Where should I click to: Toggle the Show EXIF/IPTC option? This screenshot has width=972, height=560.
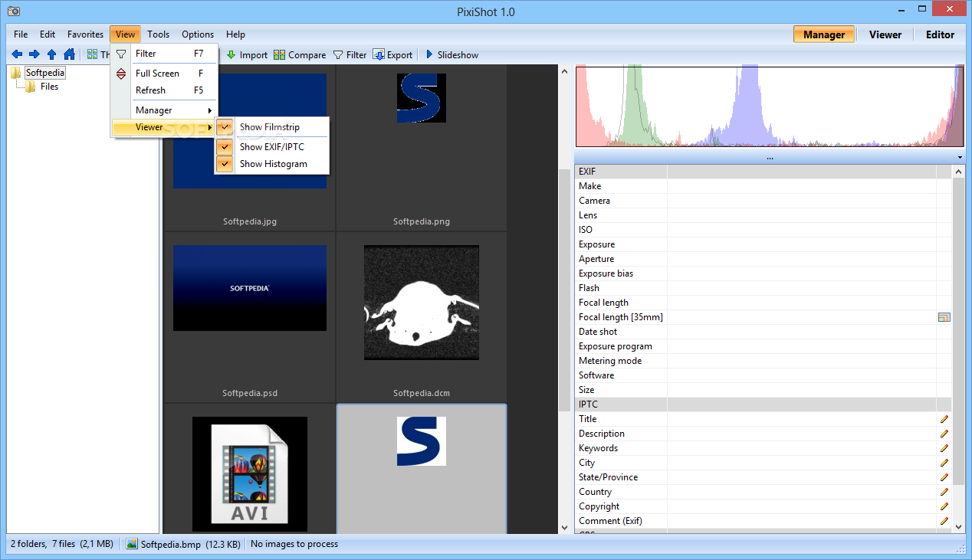pos(271,146)
